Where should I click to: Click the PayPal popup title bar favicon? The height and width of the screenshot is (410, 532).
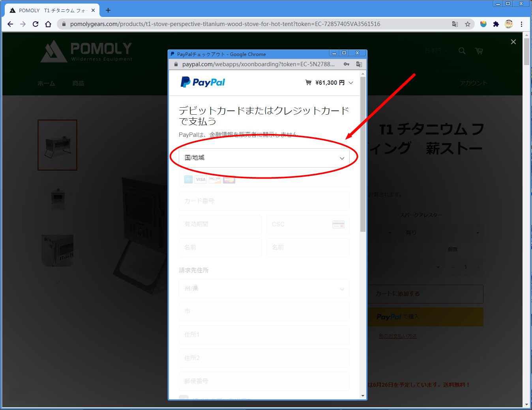pyautogui.click(x=172, y=54)
